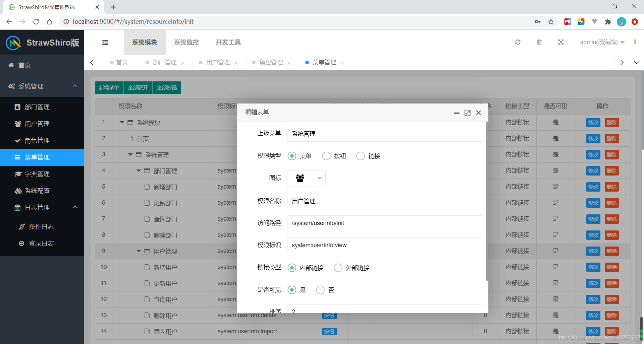The image size is (644, 344).
Task: Open the icon picker dropdown arrow
Action: (x=319, y=179)
